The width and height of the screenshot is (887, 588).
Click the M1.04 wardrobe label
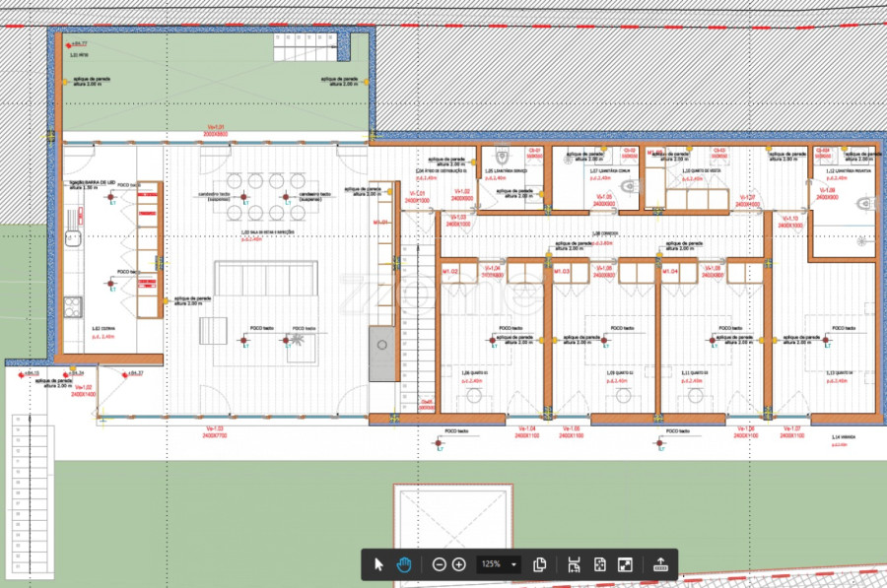click(669, 270)
